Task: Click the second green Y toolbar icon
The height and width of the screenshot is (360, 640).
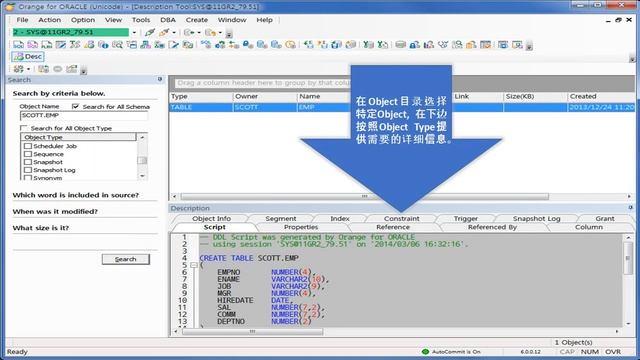Action: pyautogui.click(x=382, y=44)
